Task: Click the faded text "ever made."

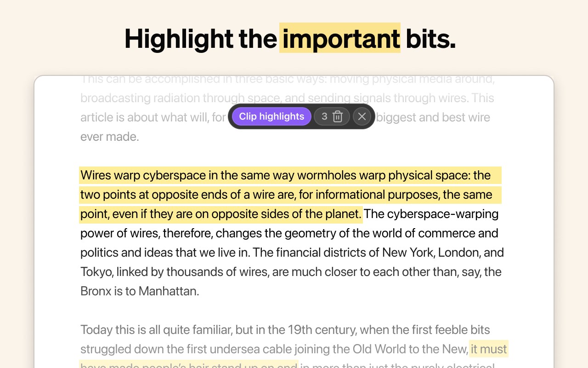Action: pos(109,137)
